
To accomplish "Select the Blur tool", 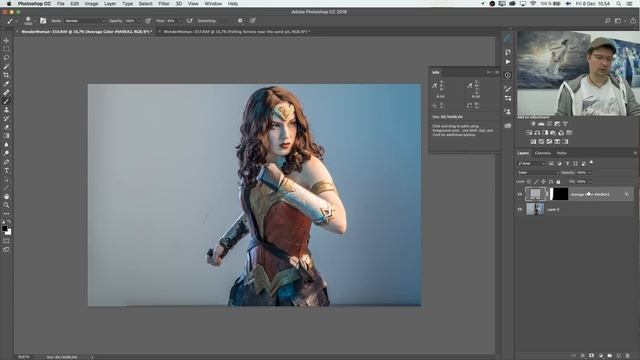I will click(6, 144).
